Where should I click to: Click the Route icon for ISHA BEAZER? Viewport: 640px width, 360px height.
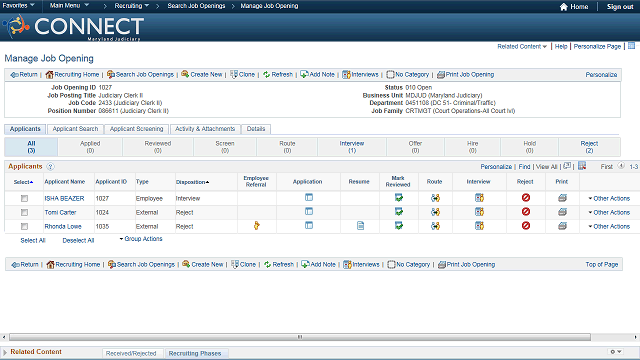[x=436, y=198]
